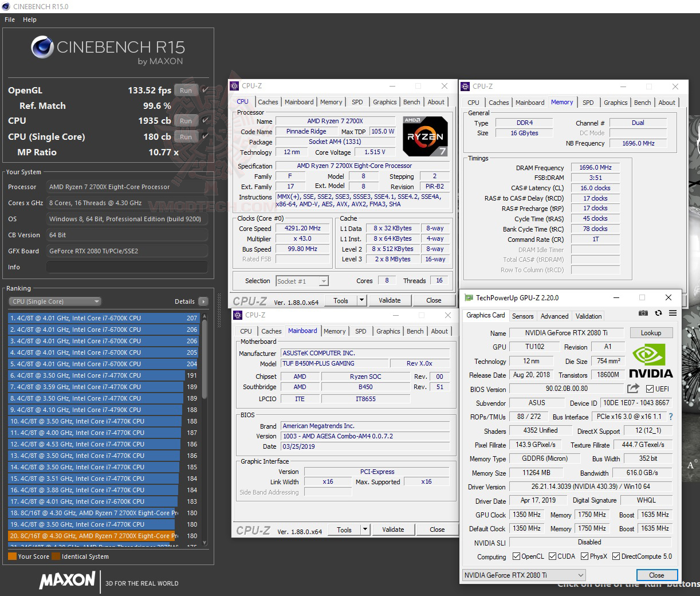This screenshot has width=700, height=596.
Task: Toggle the CUDA checkbox
Action: click(x=553, y=556)
